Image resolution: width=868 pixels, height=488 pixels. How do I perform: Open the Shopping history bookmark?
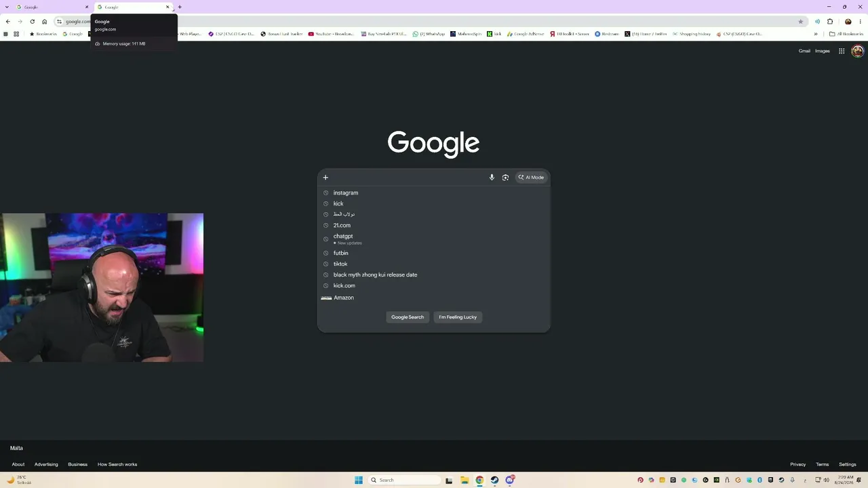click(x=692, y=34)
